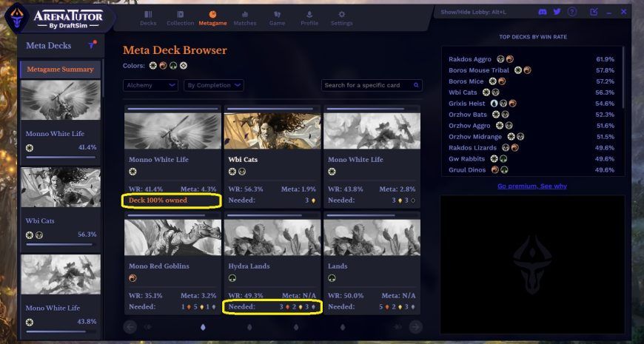Open the Discord icon link
The width and height of the screenshot is (644, 344).
[542, 12]
